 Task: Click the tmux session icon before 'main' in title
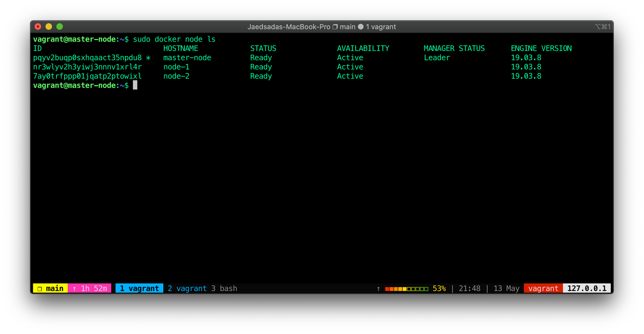335,27
